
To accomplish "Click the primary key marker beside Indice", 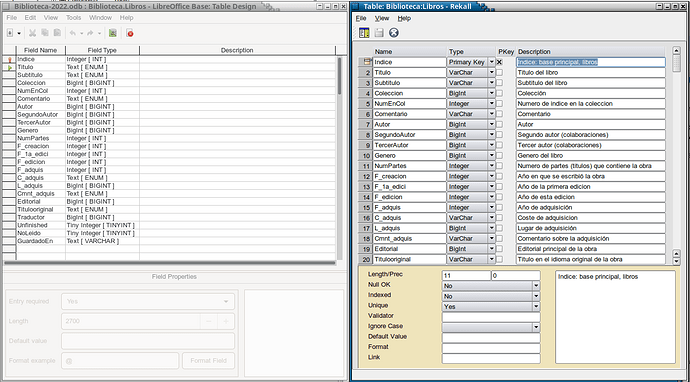I will 10,59.
